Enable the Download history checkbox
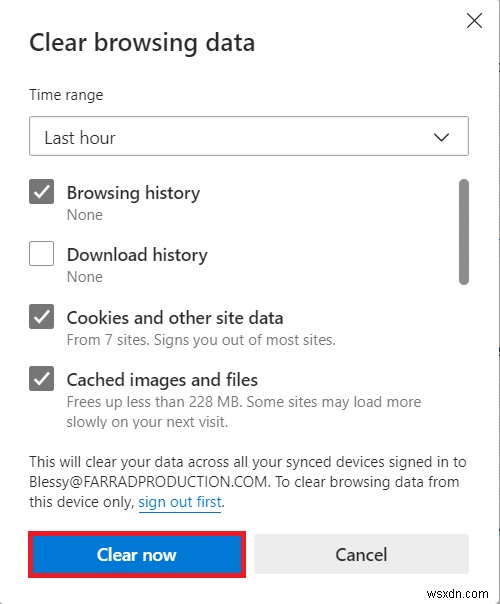Viewport: 500px width, 604px height. pos(42,253)
